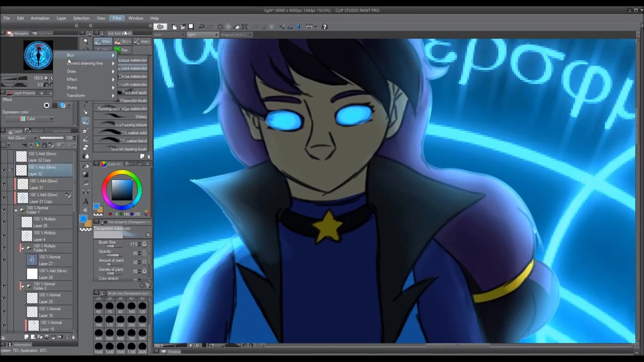Image resolution: width=644 pixels, height=362 pixels.
Task: Open the Clip Studio launcher icon
Action: [160, 27]
